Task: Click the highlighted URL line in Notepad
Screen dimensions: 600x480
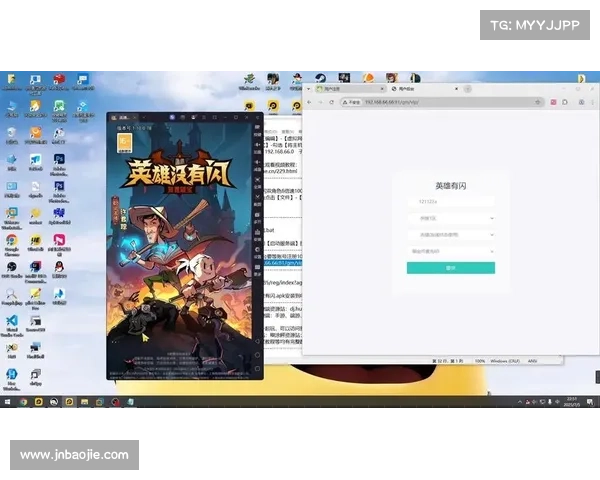Action: pyautogui.click(x=283, y=263)
